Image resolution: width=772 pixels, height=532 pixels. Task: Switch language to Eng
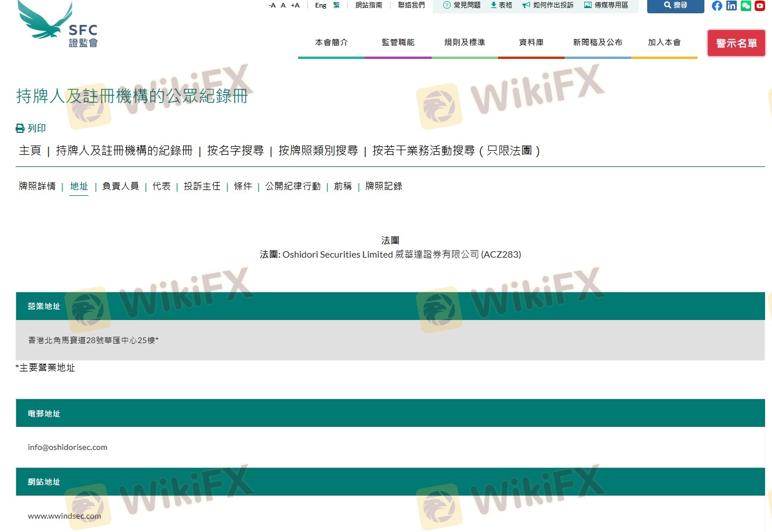click(321, 5)
